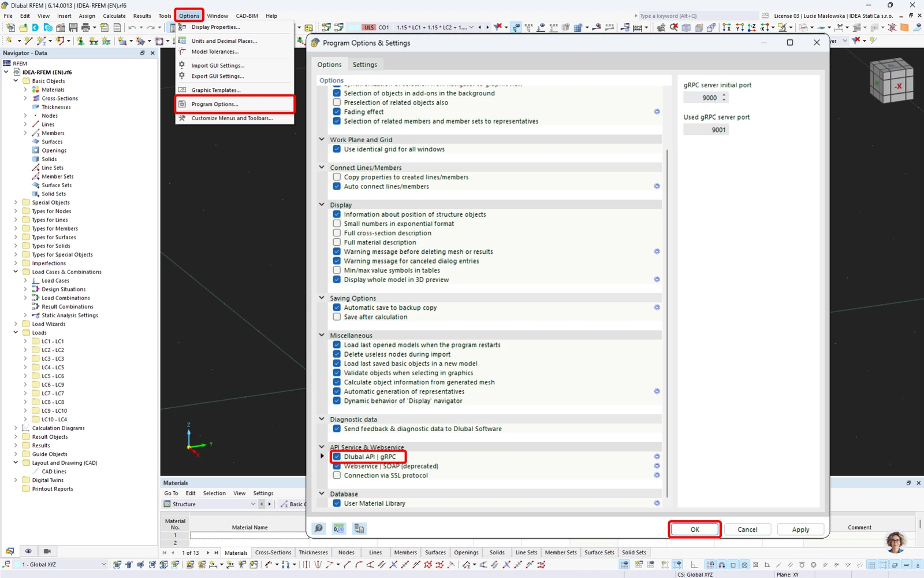Enable the Save after calculation checkbox
The height and width of the screenshot is (578, 924).
[x=337, y=317]
